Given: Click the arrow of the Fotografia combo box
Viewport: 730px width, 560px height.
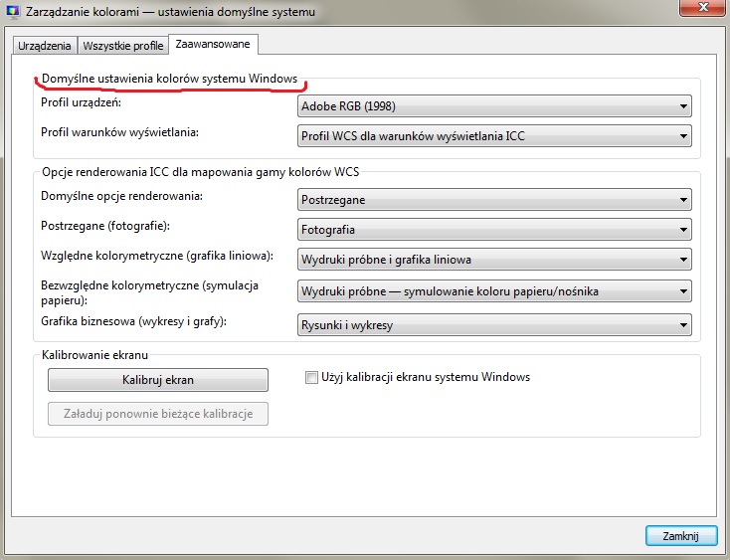Looking at the screenshot, I should click(683, 230).
